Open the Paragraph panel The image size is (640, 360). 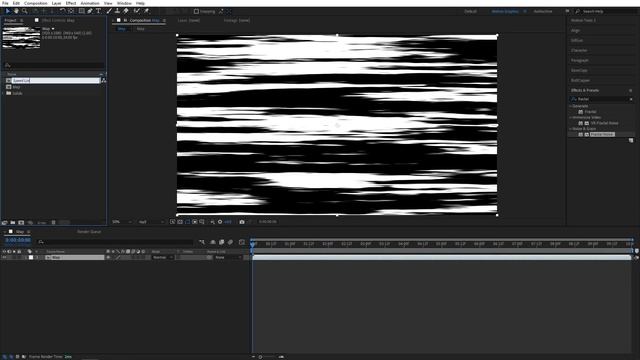[x=580, y=60]
